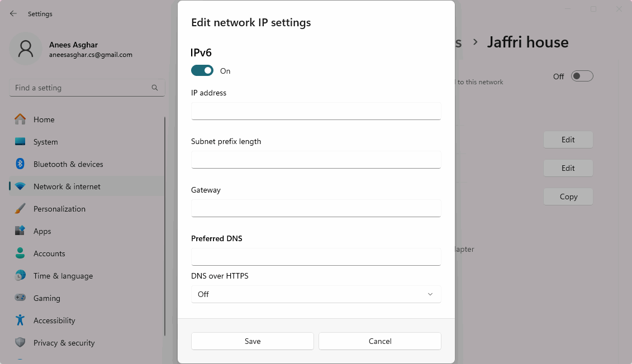Select the Accessibility figure icon
632x364 pixels.
(x=20, y=320)
